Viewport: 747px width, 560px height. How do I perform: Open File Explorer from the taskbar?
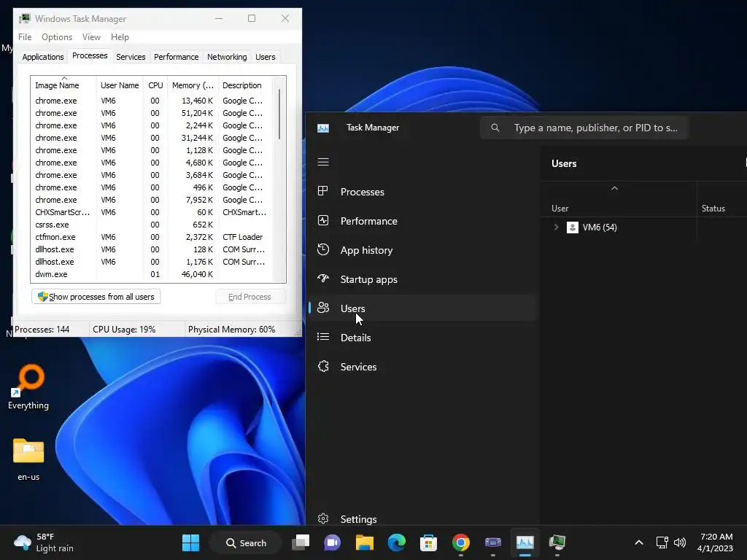coord(365,542)
